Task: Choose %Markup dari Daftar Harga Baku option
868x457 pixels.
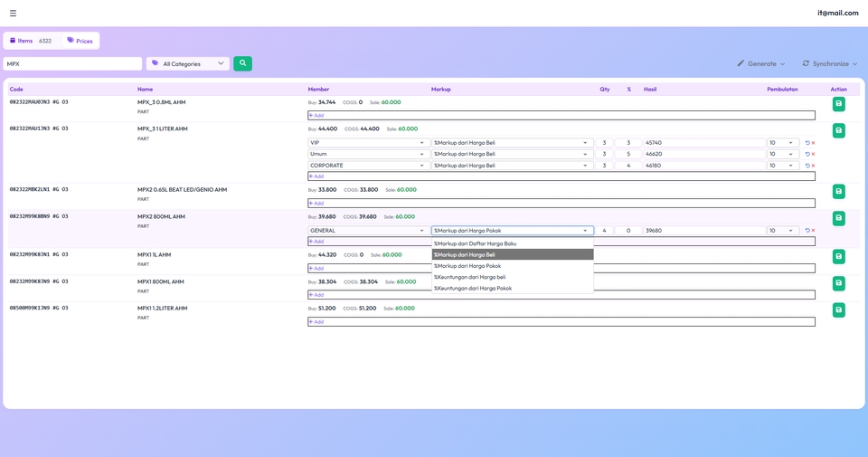Action: tap(512, 243)
